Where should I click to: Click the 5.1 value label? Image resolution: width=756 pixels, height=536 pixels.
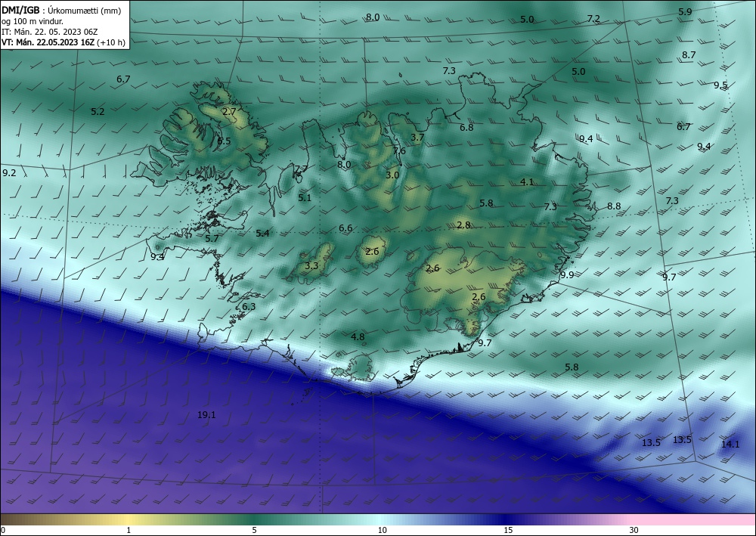click(304, 197)
